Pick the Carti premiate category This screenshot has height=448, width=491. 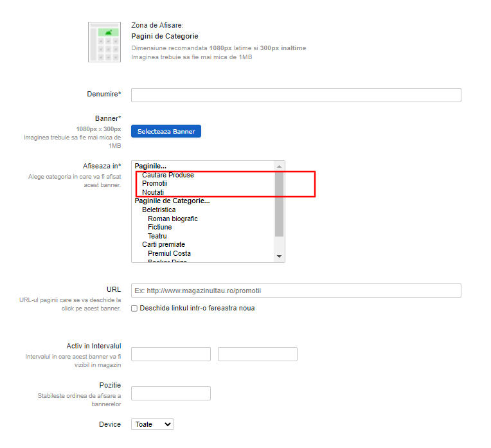coord(163,244)
